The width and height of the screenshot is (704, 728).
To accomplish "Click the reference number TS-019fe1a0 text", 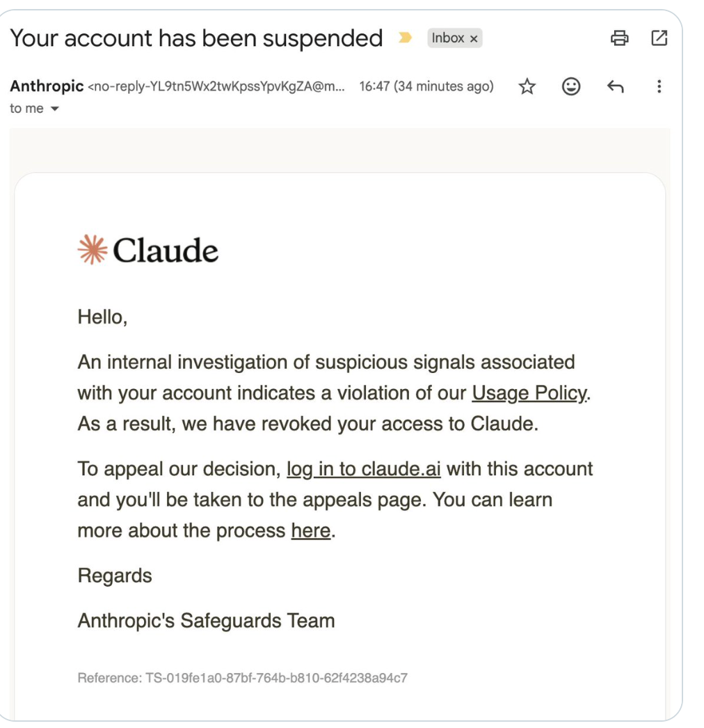I will click(277, 679).
